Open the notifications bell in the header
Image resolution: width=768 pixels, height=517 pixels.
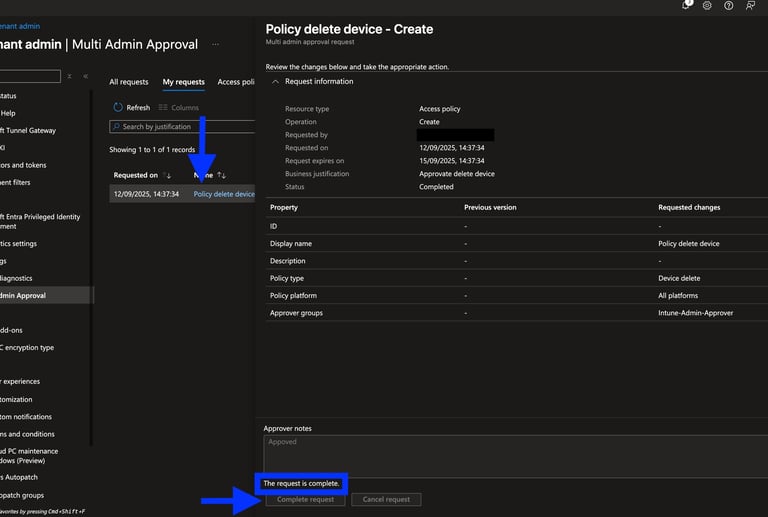point(686,6)
